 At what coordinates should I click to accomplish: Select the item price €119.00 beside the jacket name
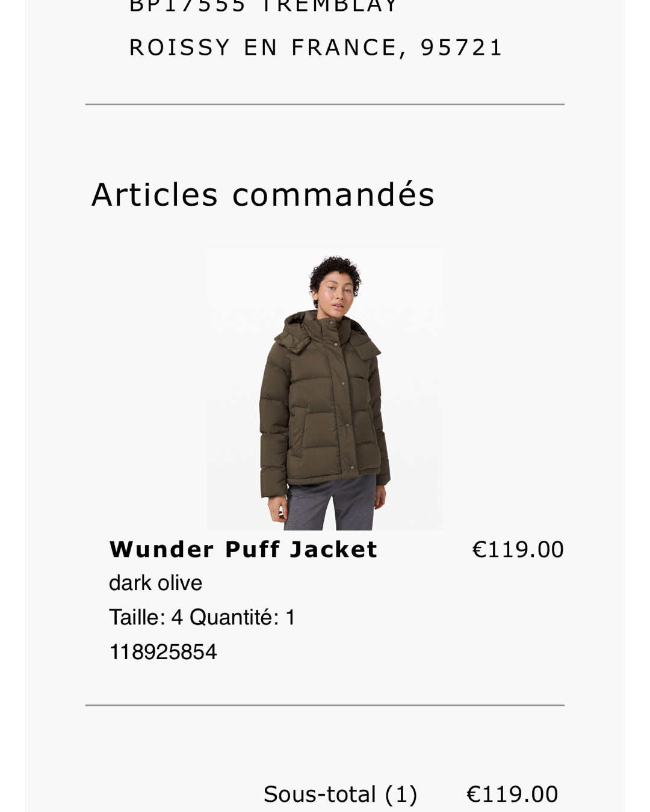click(518, 550)
